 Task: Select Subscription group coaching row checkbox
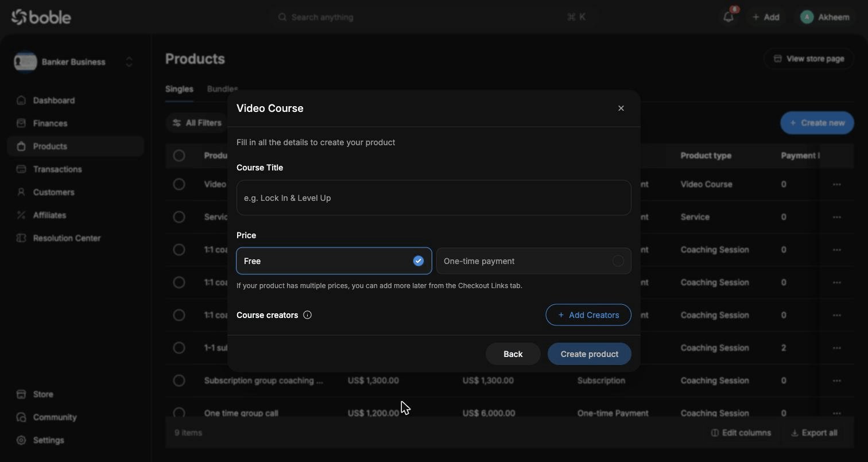(x=179, y=381)
